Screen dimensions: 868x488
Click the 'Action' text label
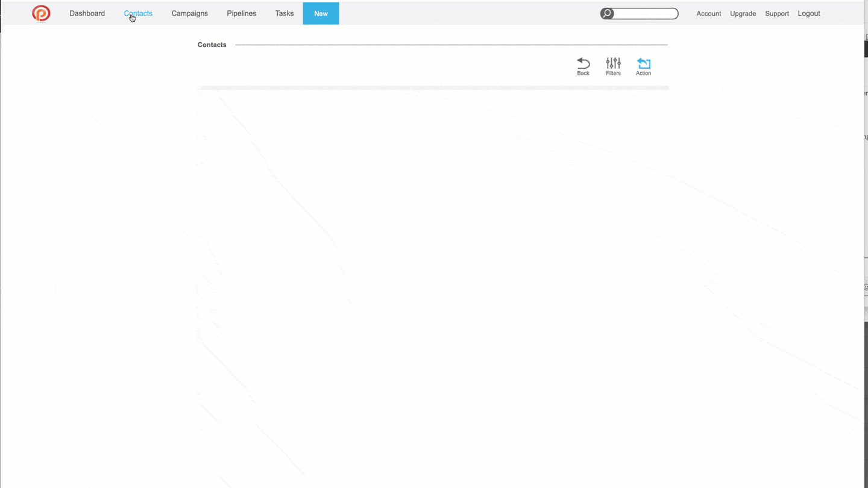(x=643, y=74)
